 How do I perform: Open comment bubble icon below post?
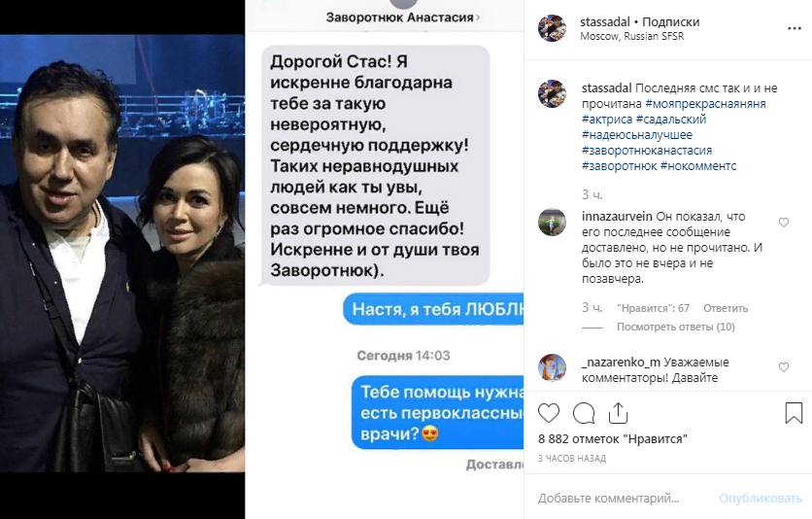point(584,413)
